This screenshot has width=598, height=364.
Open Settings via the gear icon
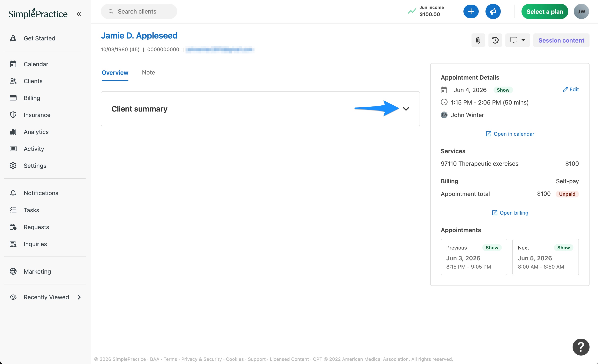tap(13, 165)
